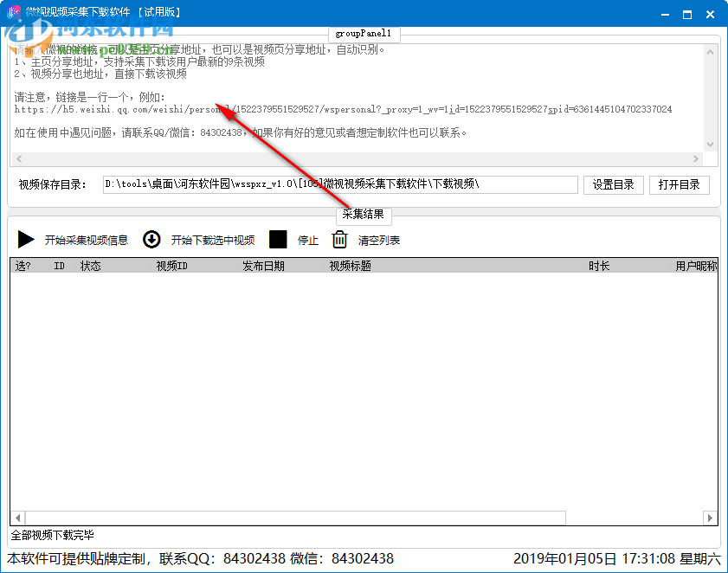Click text box scroll-down arrow
This screenshot has width=728, height=573.
pos(710,145)
